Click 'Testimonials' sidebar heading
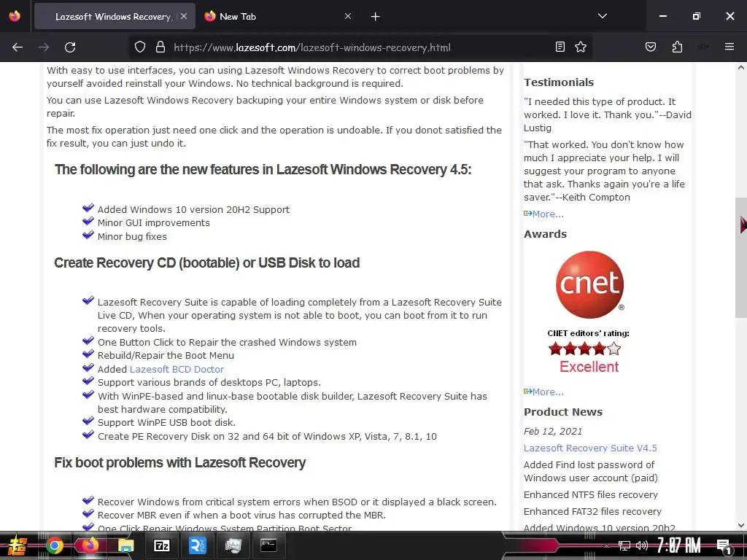 click(x=559, y=82)
